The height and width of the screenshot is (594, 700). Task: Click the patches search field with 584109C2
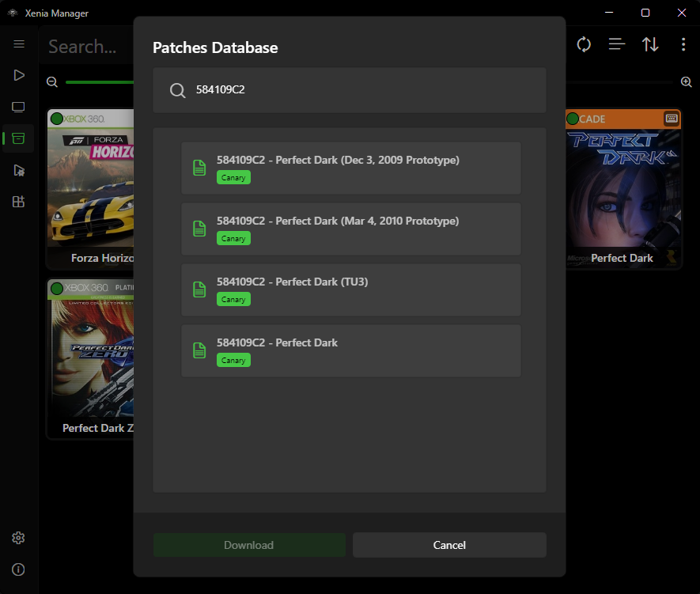tap(349, 90)
